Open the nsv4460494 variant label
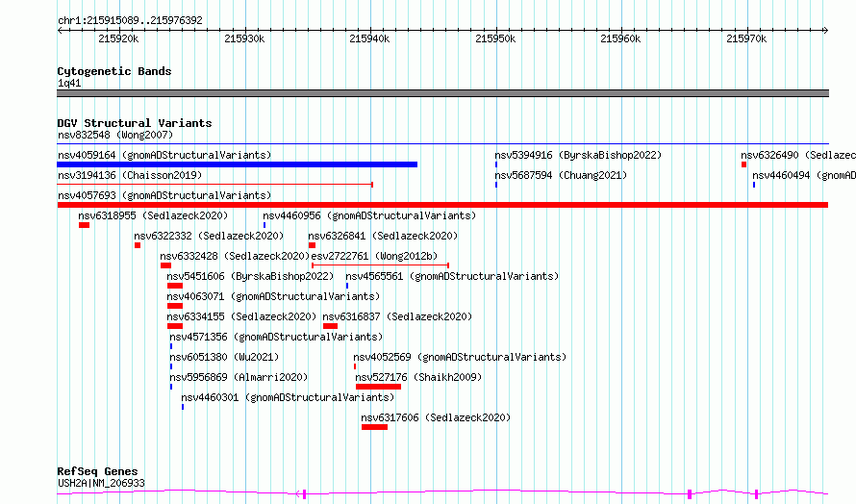The height and width of the screenshot is (504, 856). [x=804, y=175]
